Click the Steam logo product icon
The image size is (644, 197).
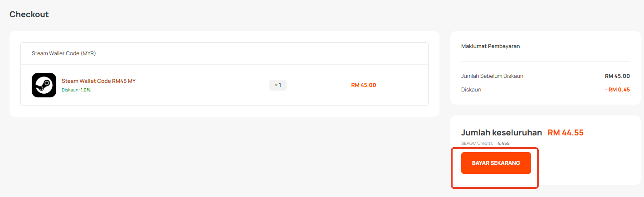pyautogui.click(x=44, y=85)
